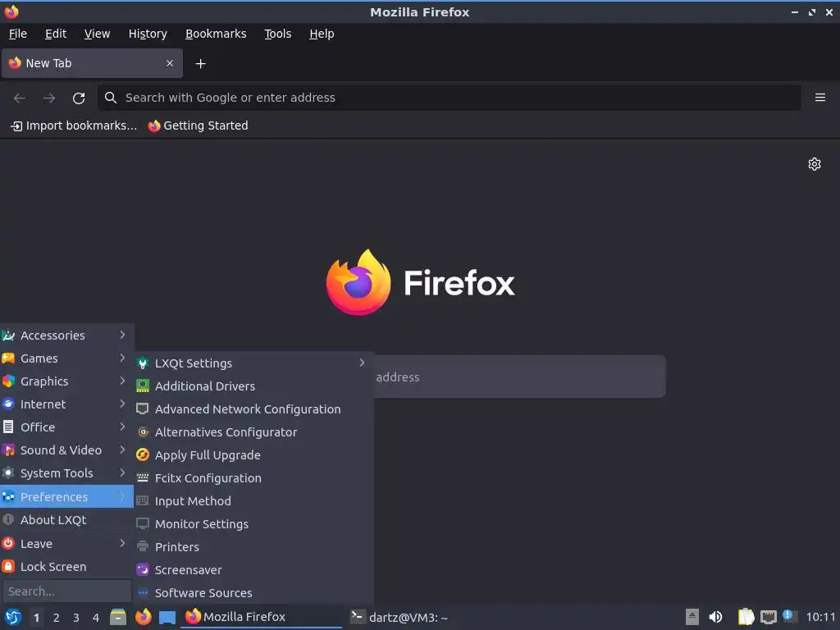The image size is (840, 630).
Task: Open Input Method settings
Action: click(x=254, y=501)
